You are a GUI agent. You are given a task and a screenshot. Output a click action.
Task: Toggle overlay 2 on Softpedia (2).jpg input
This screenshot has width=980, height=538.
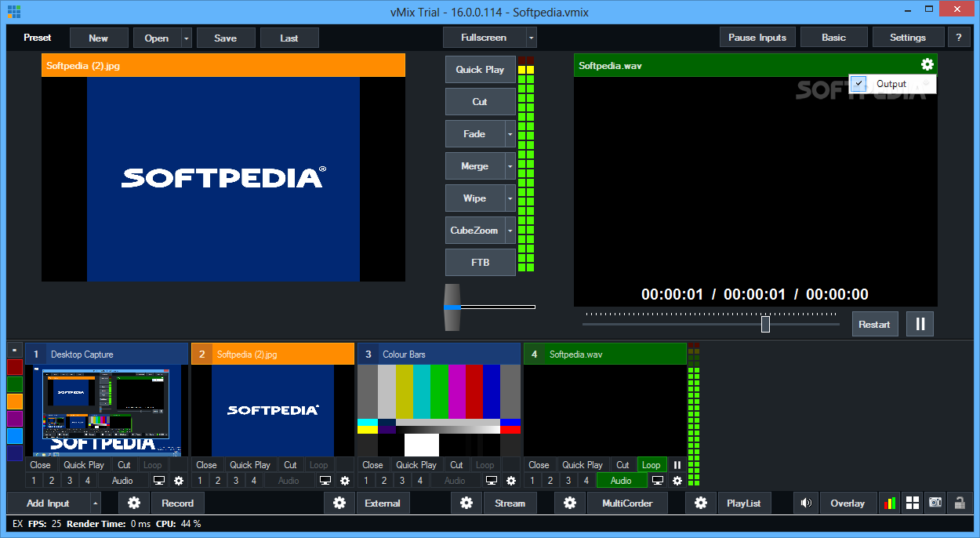point(218,481)
